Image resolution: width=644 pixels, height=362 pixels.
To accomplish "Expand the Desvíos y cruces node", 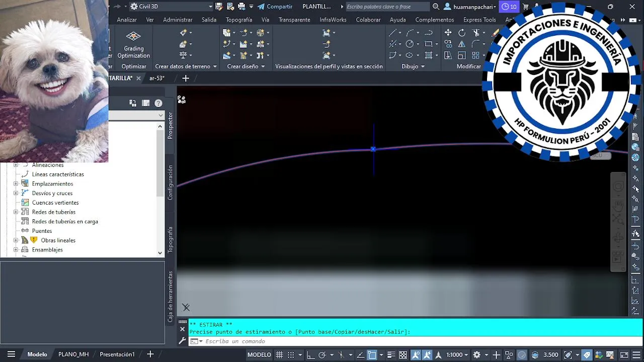I will [16, 193].
